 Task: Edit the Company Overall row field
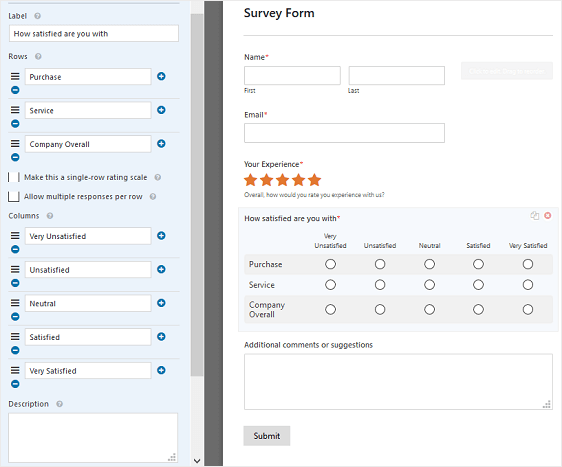88,144
